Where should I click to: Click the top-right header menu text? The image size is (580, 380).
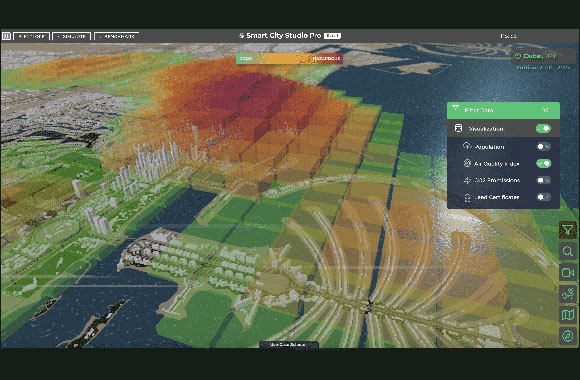tap(508, 36)
